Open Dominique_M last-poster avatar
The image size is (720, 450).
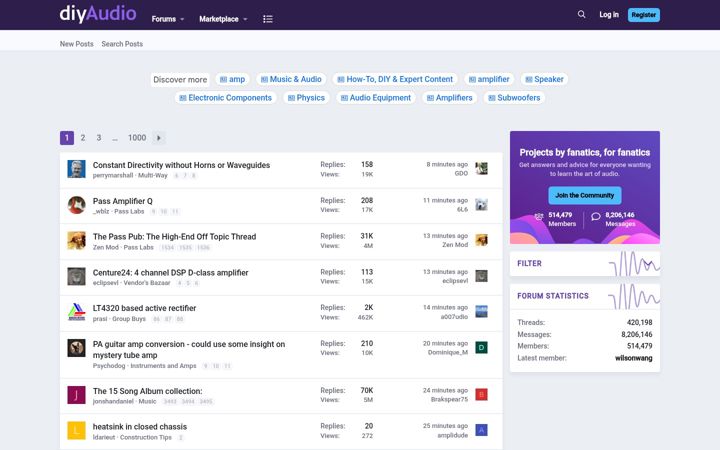point(481,348)
